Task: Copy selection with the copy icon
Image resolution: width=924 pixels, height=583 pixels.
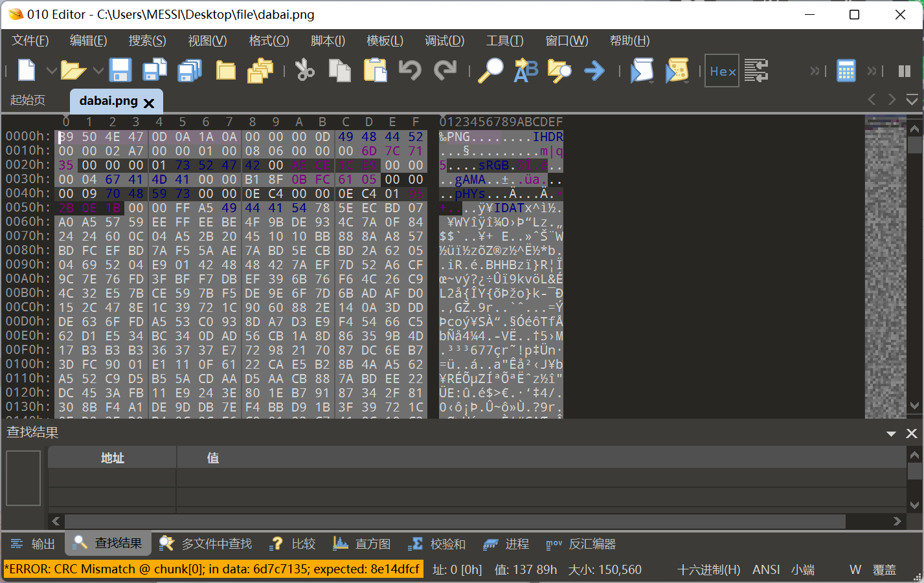Action: coord(340,70)
